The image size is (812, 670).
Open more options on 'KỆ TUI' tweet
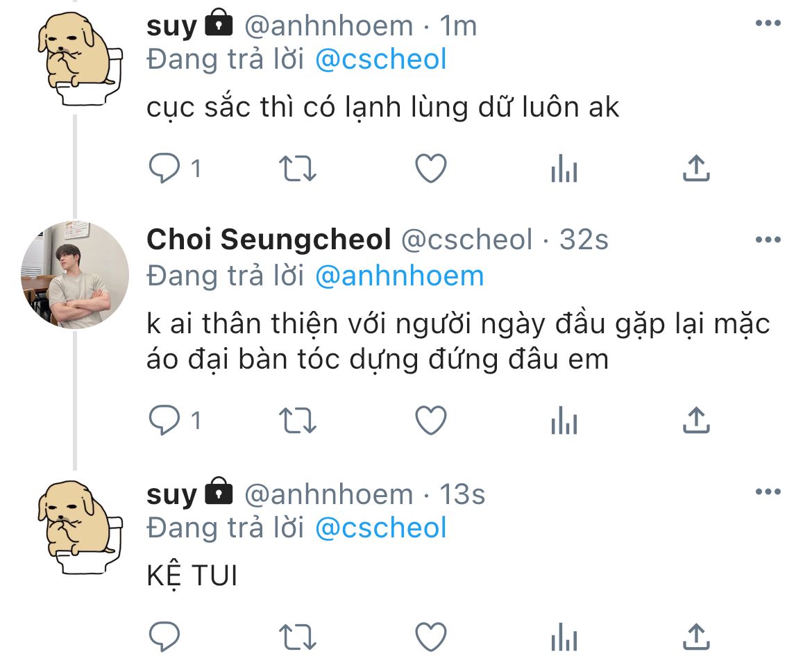(x=768, y=492)
